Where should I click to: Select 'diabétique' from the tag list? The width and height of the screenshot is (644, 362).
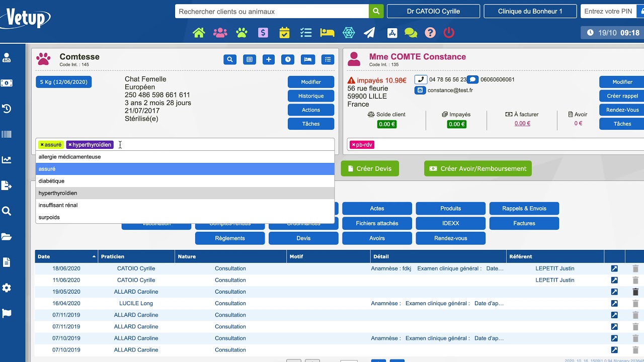(x=51, y=181)
